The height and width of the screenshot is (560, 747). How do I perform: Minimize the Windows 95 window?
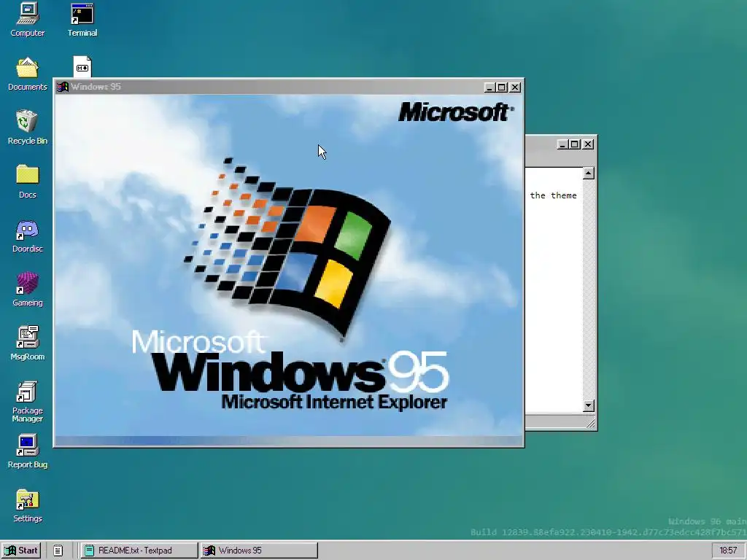tap(489, 87)
